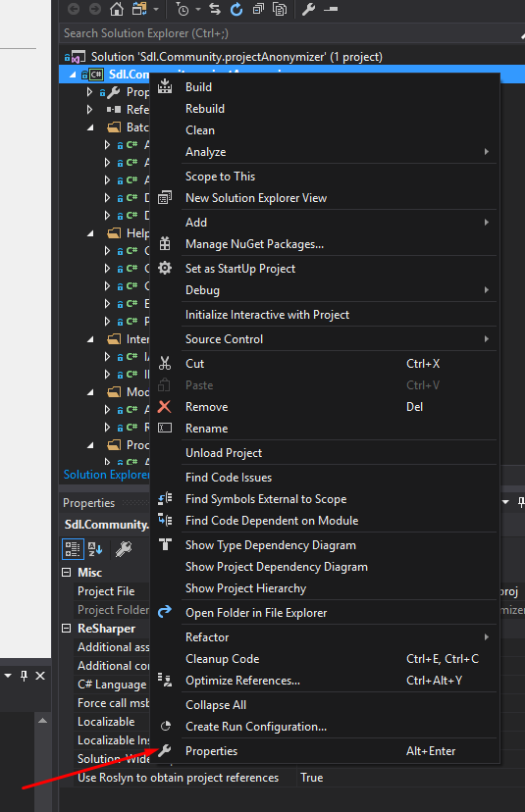This screenshot has width=525, height=812.
Task: Click the Show Type Dependency Diagram icon
Action: point(165,544)
